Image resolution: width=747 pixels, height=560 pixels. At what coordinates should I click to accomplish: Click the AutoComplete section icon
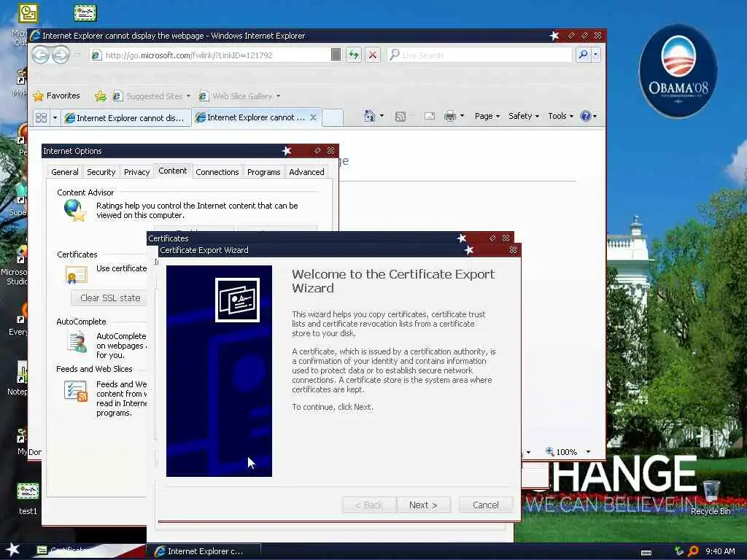click(x=77, y=342)
